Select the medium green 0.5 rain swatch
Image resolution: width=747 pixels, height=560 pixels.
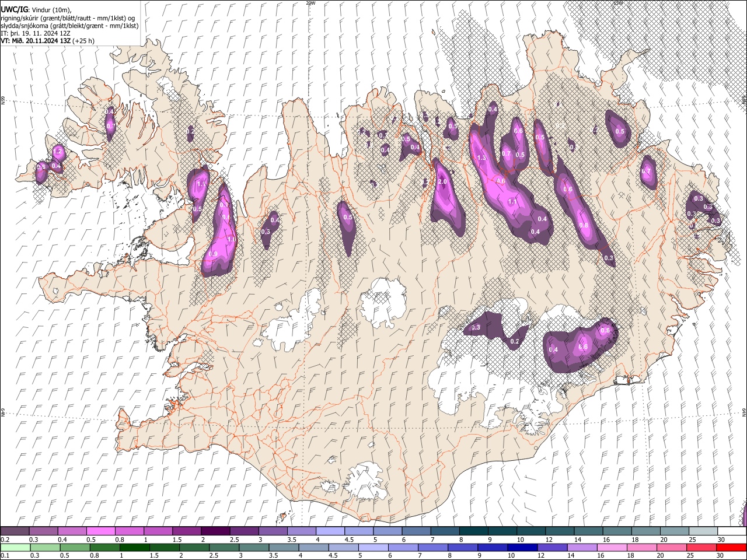tap(75, 547)
